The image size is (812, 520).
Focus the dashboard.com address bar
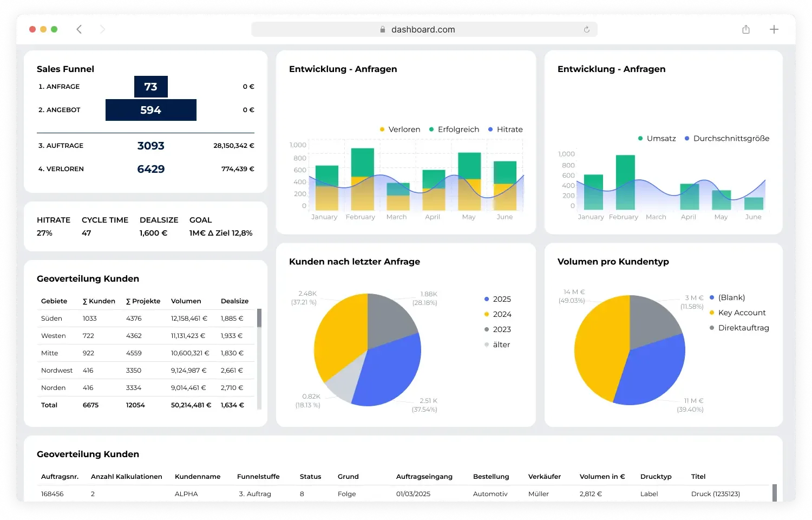click(424, 29)
